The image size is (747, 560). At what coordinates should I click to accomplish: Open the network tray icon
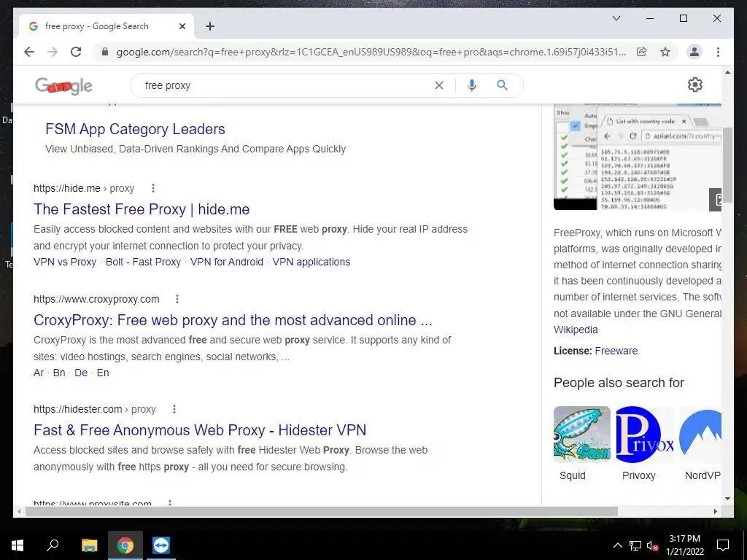(635, 545)
